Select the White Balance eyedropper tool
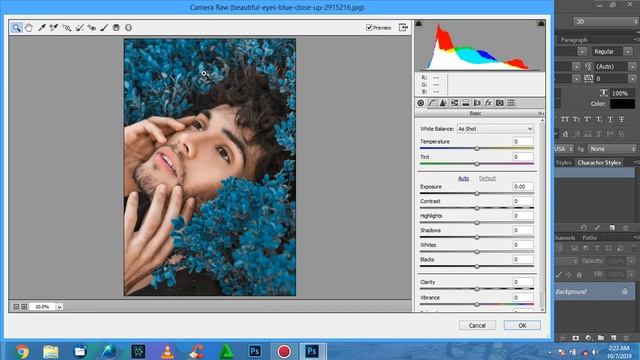 [x=41, y=28]
